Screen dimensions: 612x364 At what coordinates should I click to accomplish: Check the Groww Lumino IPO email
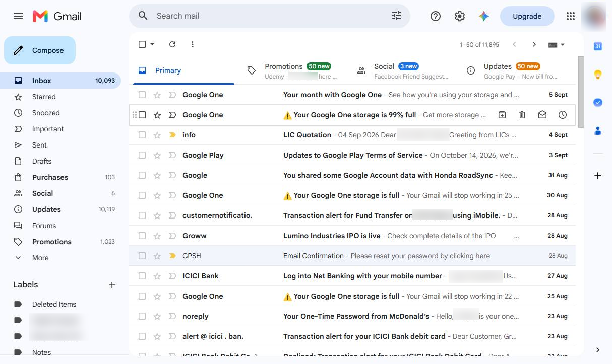[142, 236]
